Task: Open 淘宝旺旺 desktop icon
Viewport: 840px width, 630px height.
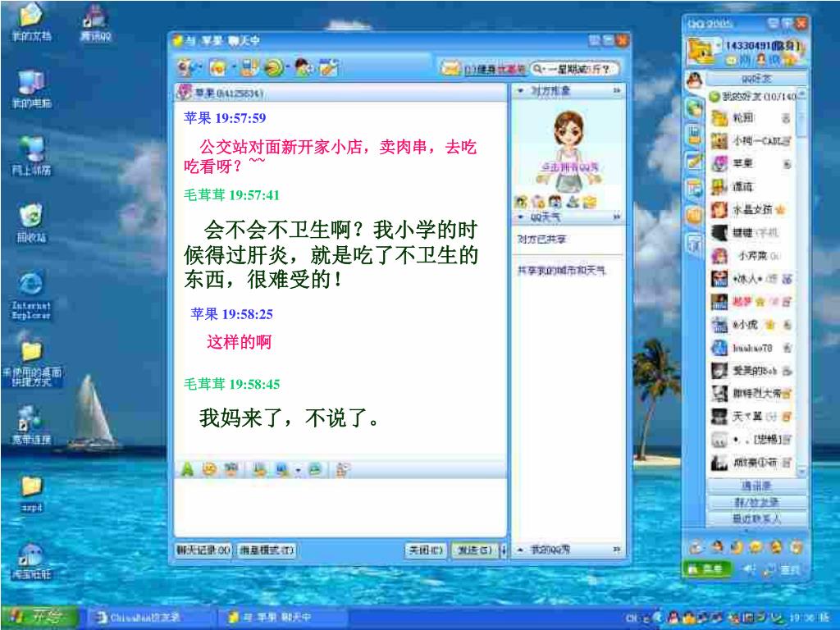Action: (x=31, y=561)
